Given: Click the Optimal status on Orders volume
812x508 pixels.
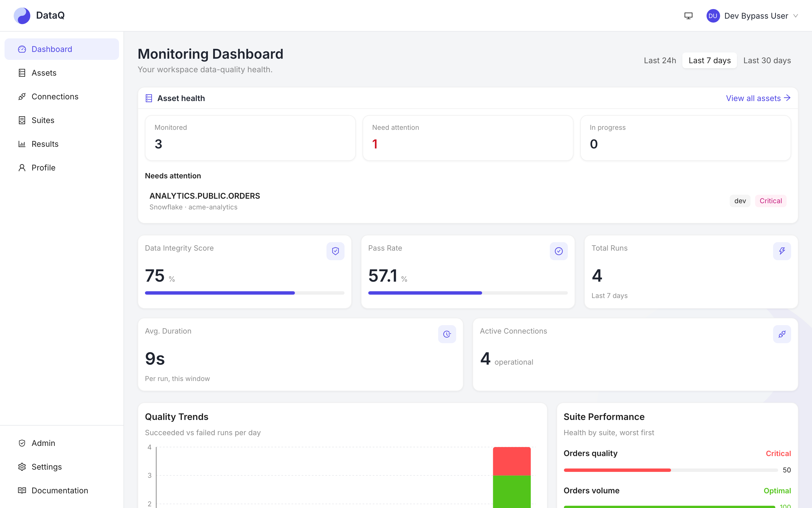Looking at the screenshot, I should tap(777, 491).
